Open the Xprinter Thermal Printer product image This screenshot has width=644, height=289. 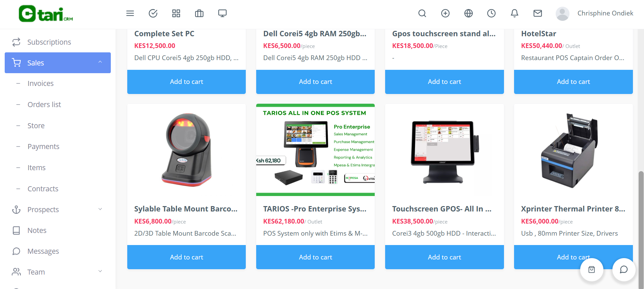tap(573, 150)
